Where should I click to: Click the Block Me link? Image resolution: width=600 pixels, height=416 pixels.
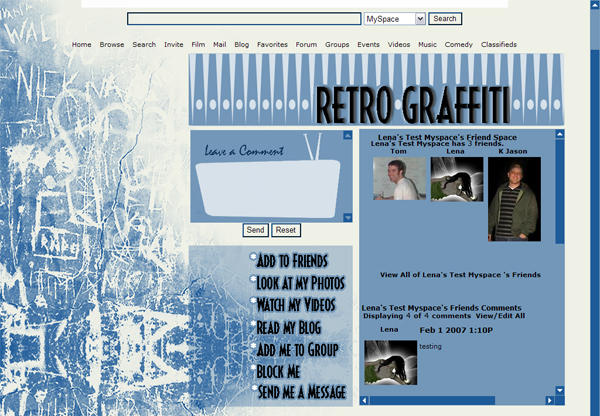[x=278, y=372]
